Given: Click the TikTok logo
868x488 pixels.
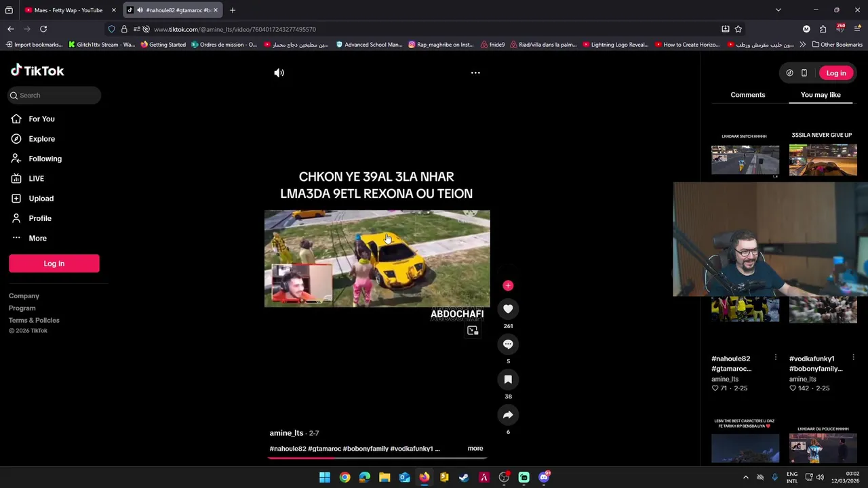Looking at the screenshot, I should click(37, 70).
